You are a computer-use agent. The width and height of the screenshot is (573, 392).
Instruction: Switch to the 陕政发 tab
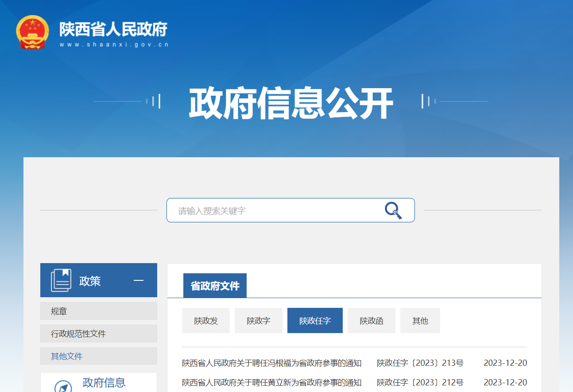206,321
